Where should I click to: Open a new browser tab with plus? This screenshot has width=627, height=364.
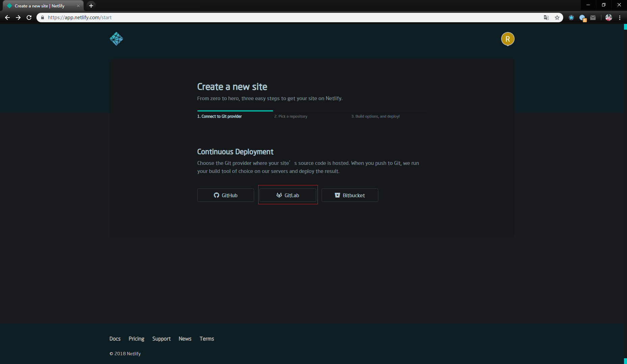(x=91, y=6)
